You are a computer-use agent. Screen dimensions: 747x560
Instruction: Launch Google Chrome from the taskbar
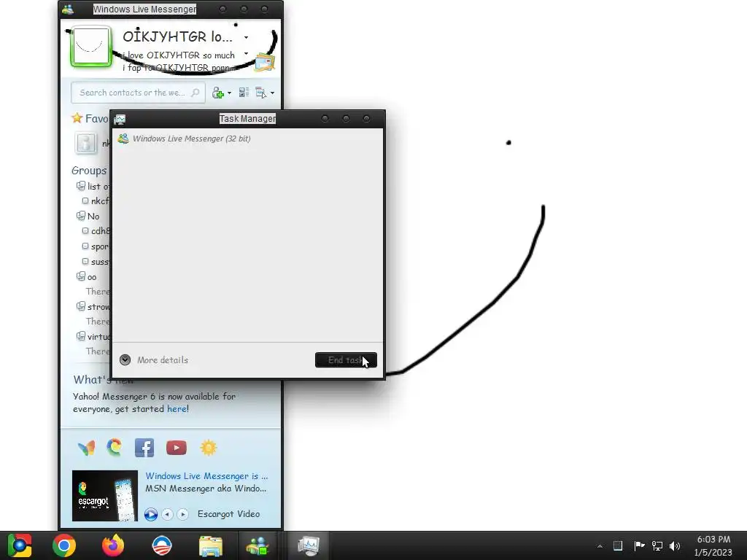click(x=64, y=545)
